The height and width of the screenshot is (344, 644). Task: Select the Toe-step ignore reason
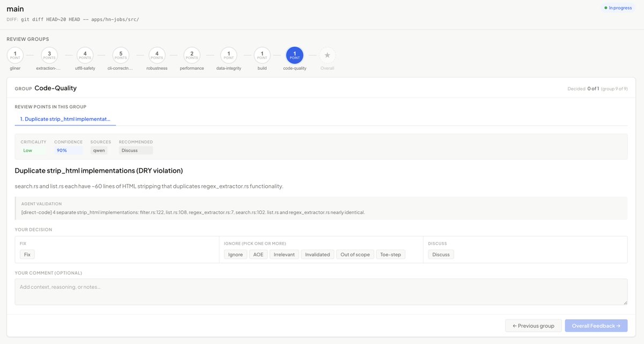click(x=391, y=254)
